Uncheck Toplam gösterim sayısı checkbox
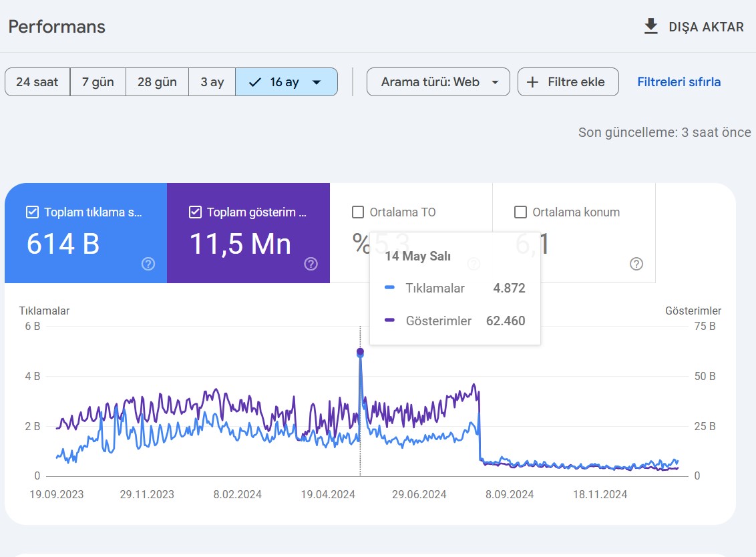The image size is (756, 557). point(195,212)
